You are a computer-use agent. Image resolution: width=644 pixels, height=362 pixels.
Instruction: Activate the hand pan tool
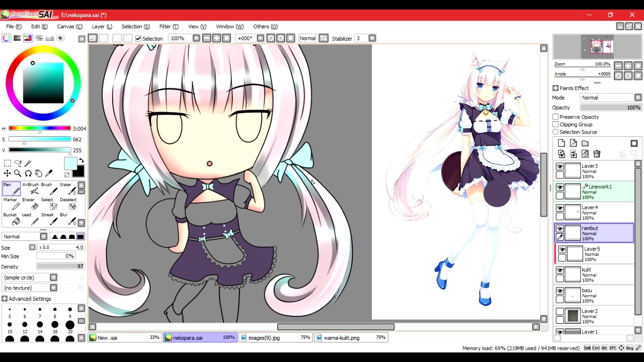coord(38,173)
